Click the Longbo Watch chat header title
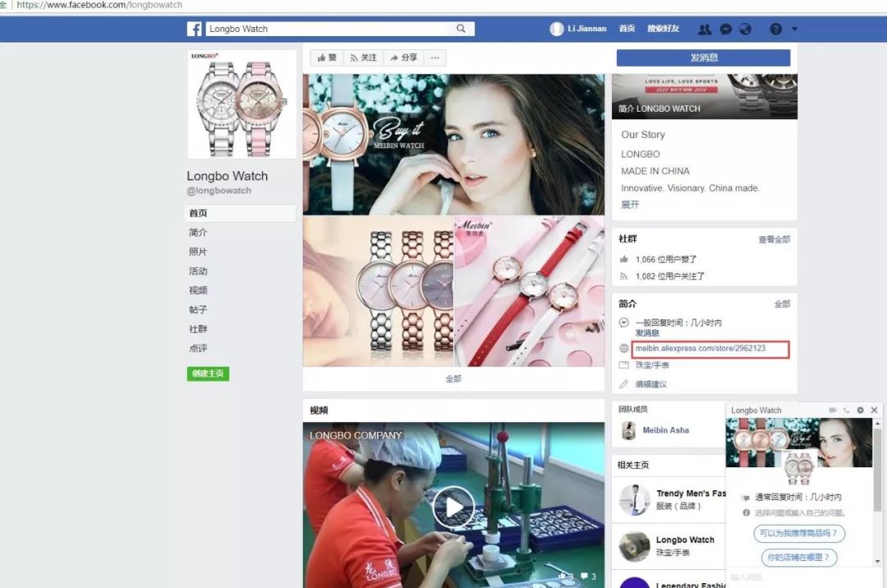This screenshot has height=588, width=887. pyautogui.click(x=756, y=410)
